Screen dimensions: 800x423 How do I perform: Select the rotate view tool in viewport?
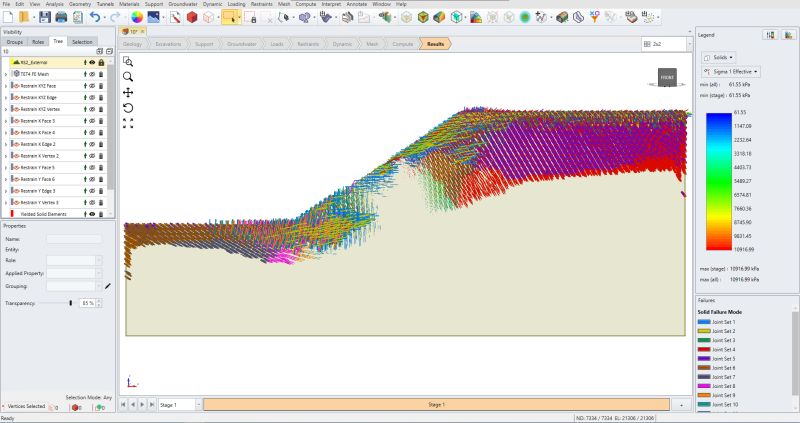pyautogui.click(x=128, y=108)
